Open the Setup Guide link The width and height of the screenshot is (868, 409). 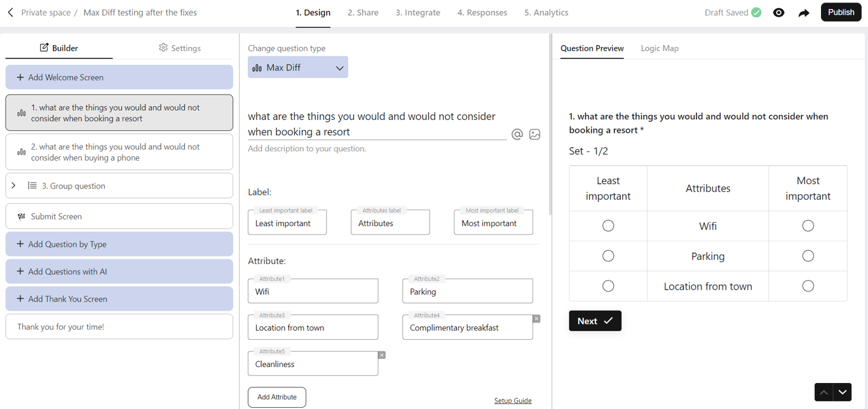tap(513, 401)
